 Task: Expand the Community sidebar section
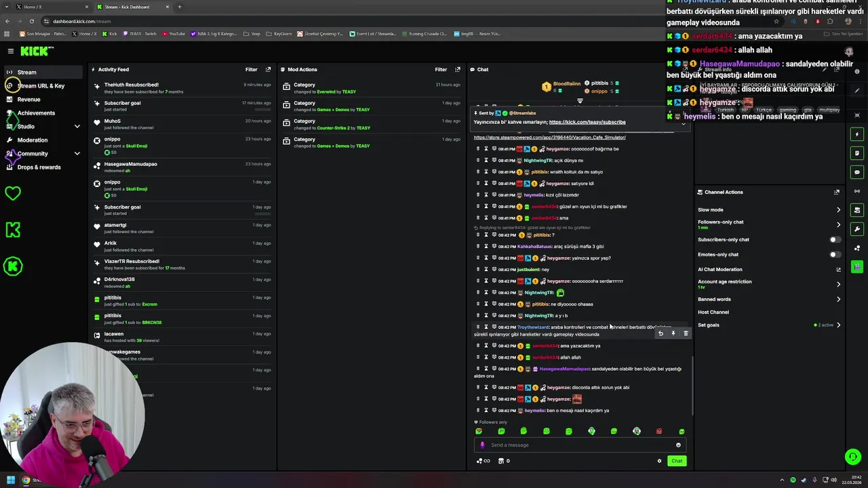[x=77, y=153]
